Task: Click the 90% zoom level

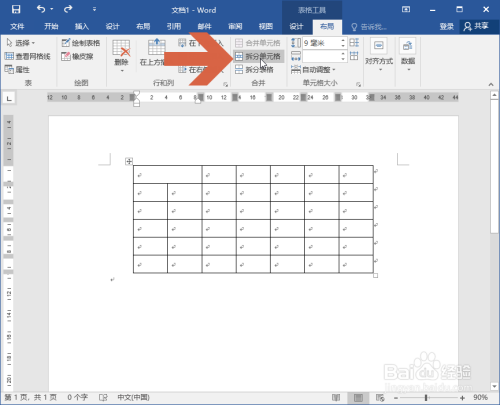Action: coord(480,397)
